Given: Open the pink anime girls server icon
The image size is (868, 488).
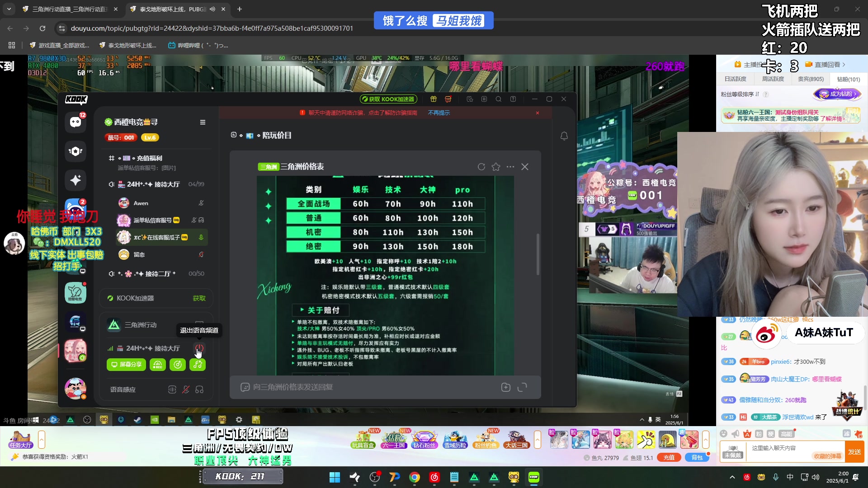Looking at the screenshot, I should tap(75, 351).
